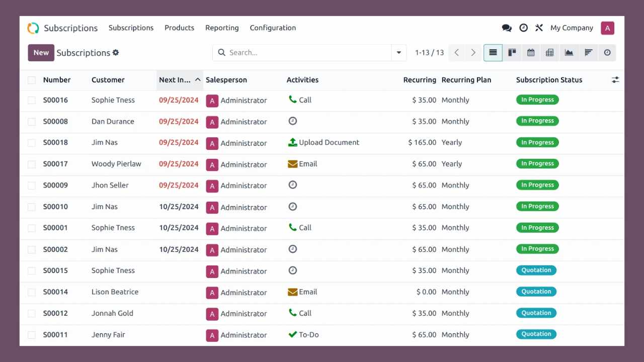Click the gear icon next to Subscriptions
644x362 pixels.
pyautogui.click(x=116, y=53)
